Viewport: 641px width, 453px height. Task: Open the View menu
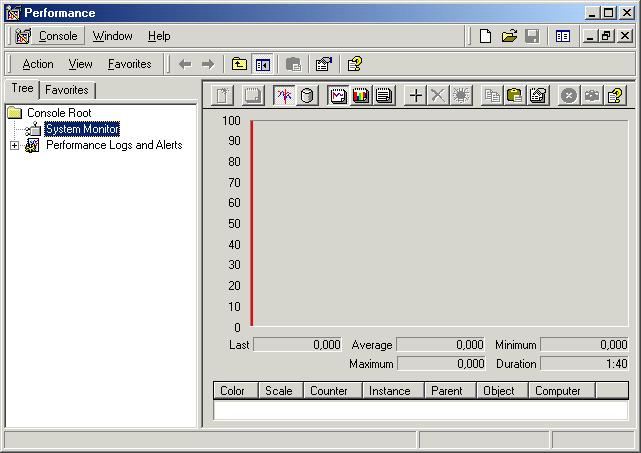coord(80,64)
